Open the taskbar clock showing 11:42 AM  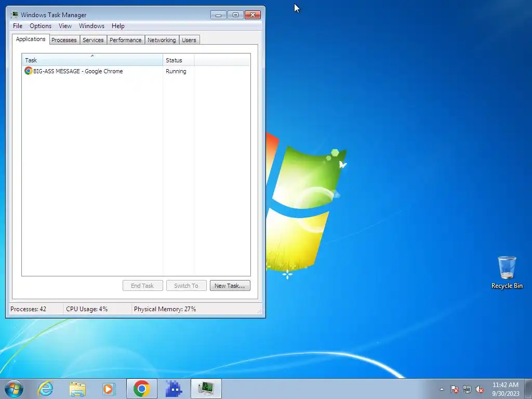pos(506,389)
